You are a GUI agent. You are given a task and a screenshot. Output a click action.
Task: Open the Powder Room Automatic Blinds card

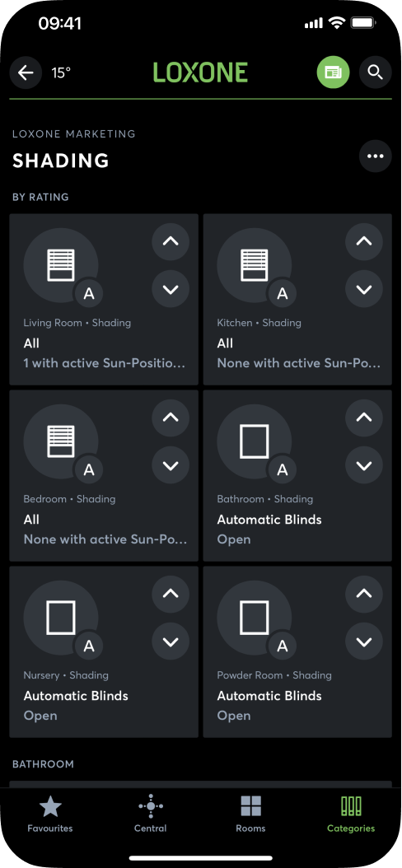pos(297,651)
